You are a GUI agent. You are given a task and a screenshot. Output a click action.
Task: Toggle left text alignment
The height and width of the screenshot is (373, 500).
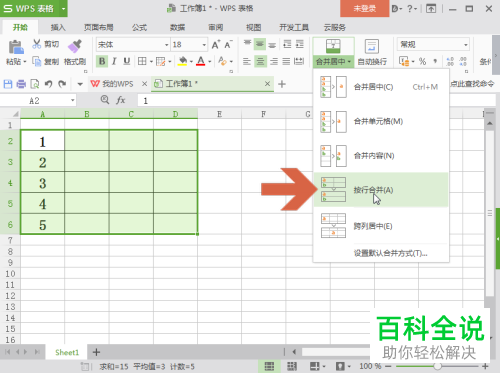click(247, 61)
